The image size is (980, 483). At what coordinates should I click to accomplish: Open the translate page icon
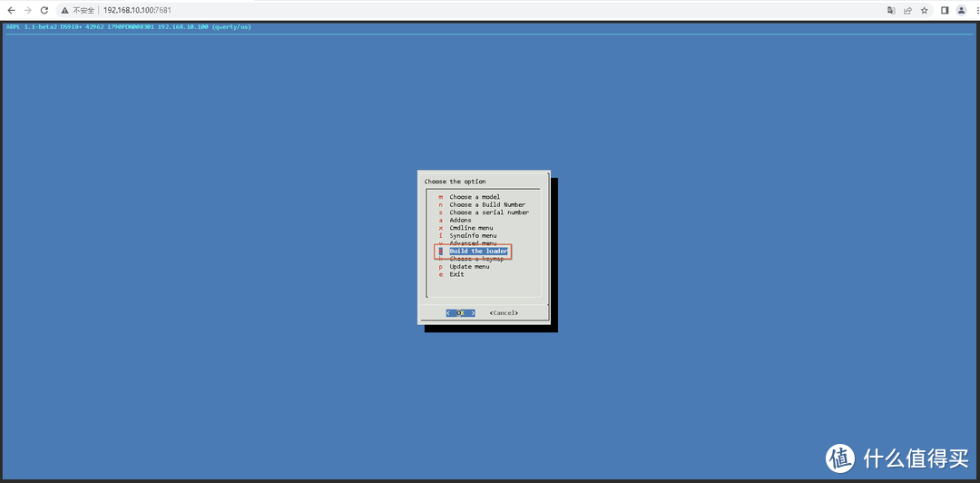[x=891, y=10]
